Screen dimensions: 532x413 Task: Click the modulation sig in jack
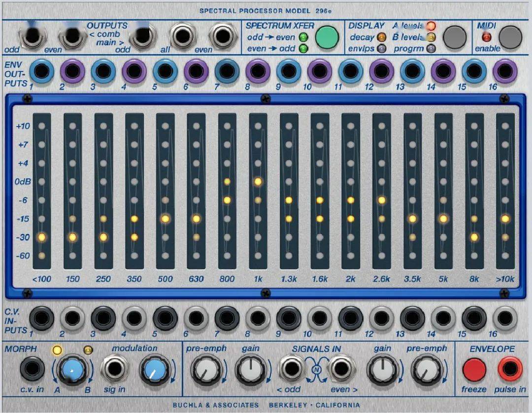coord(114,370)
